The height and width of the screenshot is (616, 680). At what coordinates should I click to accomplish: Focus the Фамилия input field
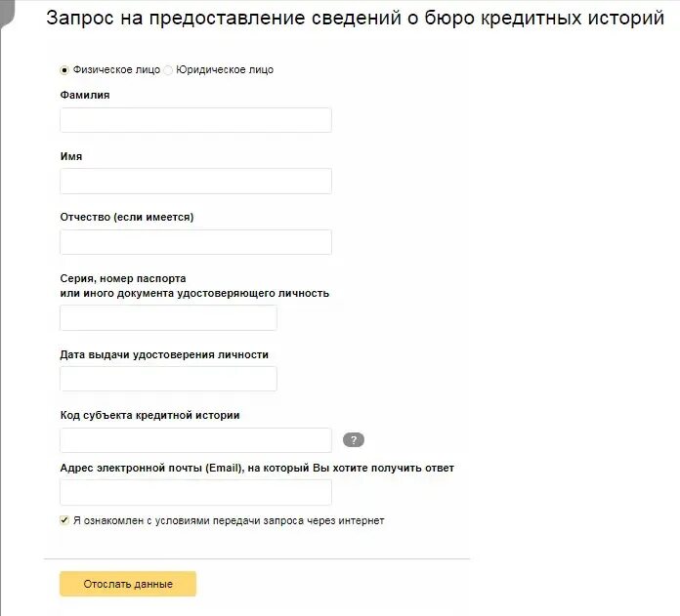pyautogui.click(x=195, y=120)
